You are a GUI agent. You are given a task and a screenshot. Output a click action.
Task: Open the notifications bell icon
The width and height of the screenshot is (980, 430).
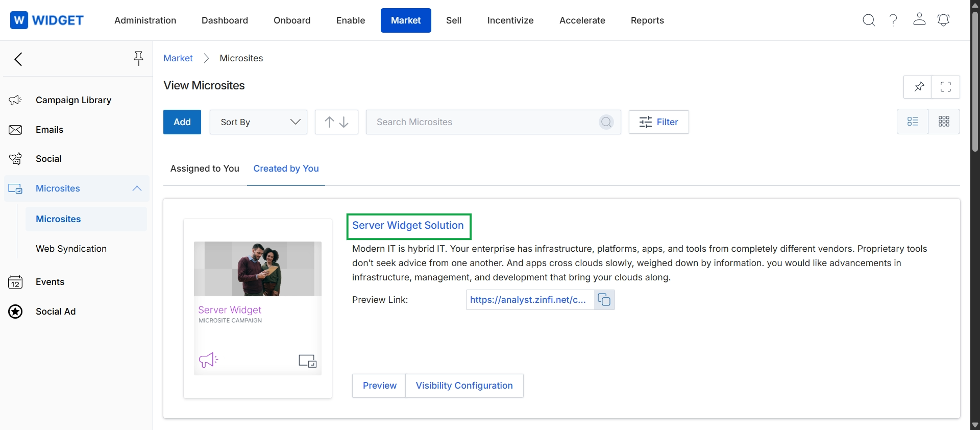pos(944,20)
